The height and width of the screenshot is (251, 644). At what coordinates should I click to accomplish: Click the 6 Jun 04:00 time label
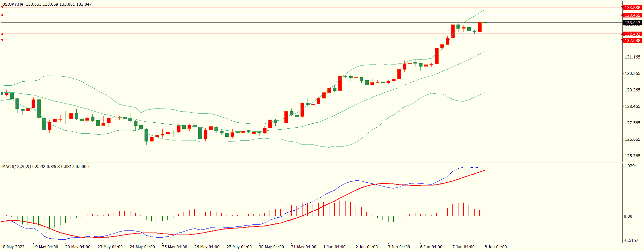point(431,247)
